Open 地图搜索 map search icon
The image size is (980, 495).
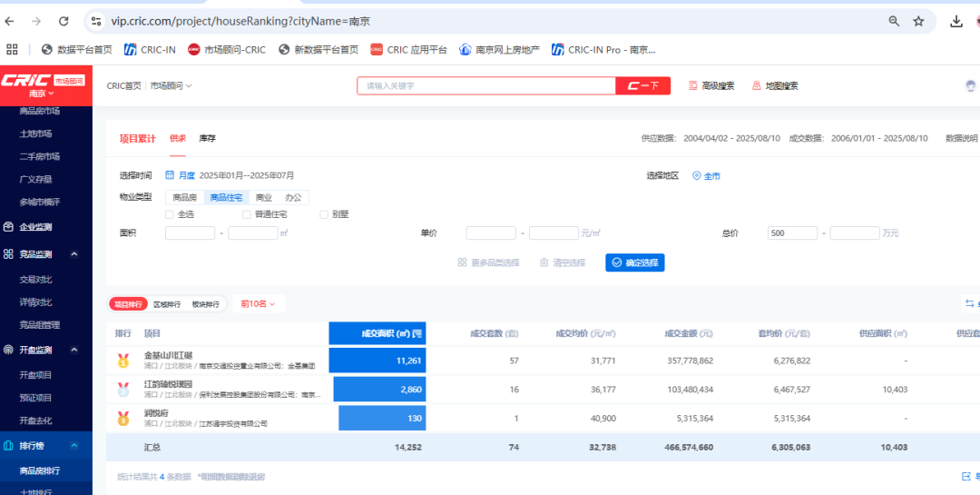click(756, 86)
